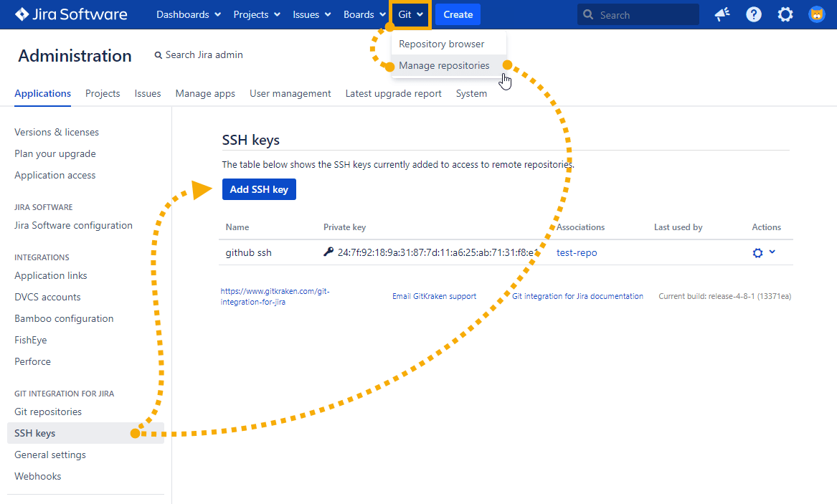Open the help question mark icon
The image size is (837, 504).
(753, 14)
